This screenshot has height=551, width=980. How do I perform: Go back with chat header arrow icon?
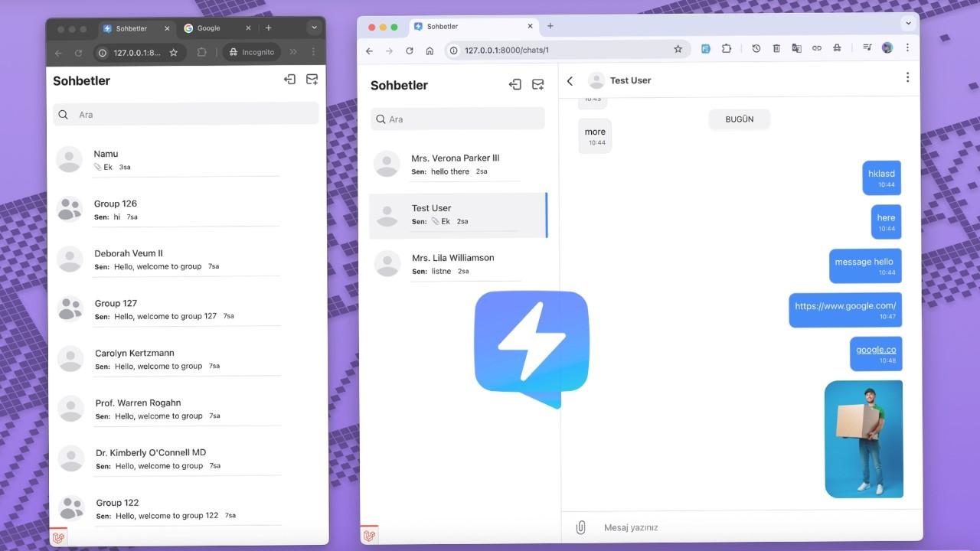570,80
